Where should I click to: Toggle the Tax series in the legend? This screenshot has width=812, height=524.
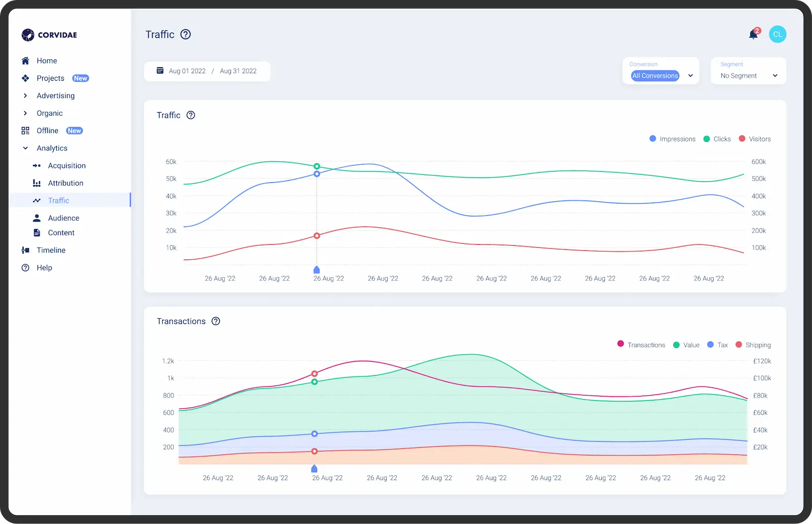tap(717, 345)
